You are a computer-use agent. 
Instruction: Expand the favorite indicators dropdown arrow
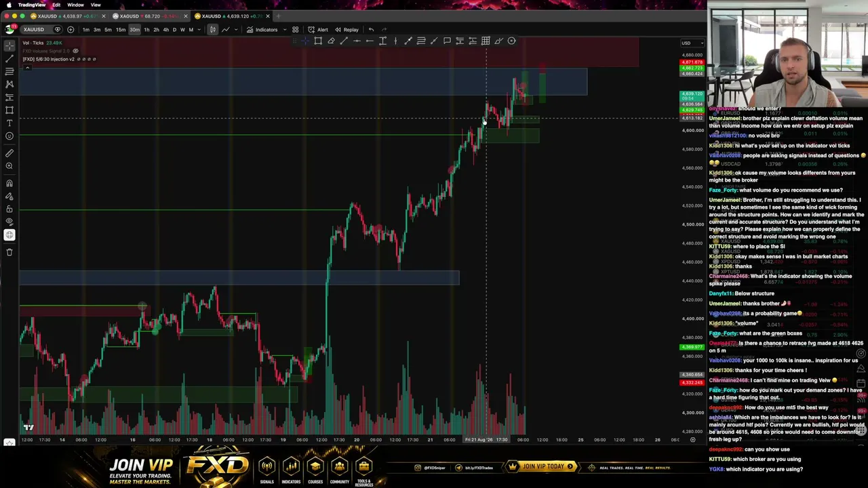pyautogui.click(x=283, y=29)
